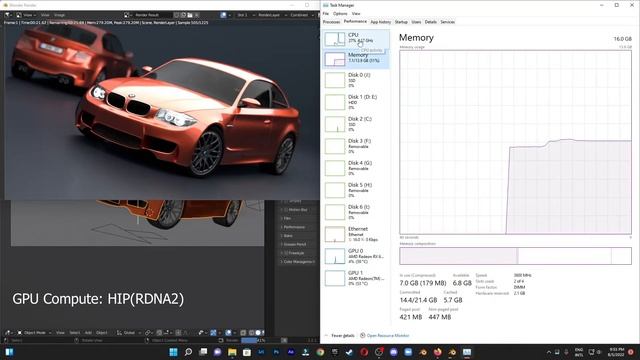Select Disk 0 performance item
Screen dimensions: 640x360
pos(356,80)
